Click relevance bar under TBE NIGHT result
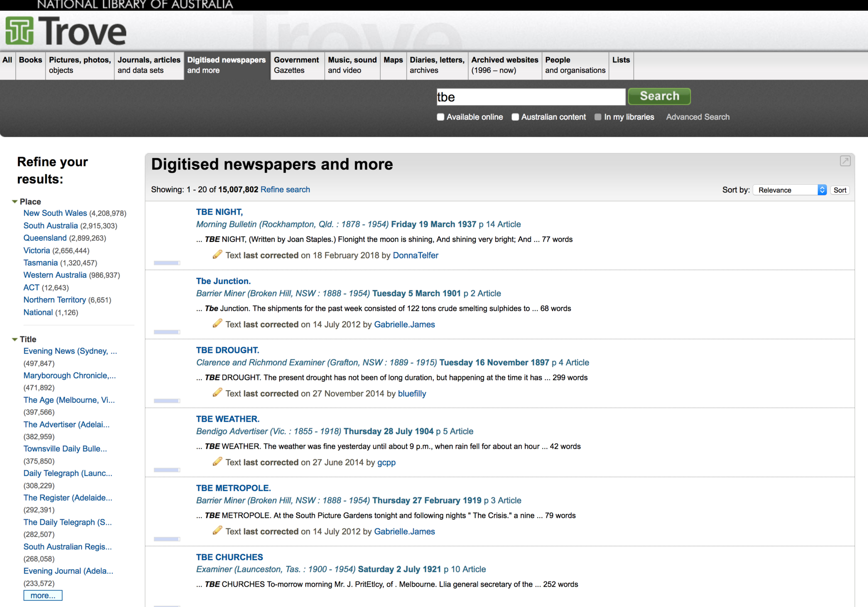The image size is (868, 607). coord(167,263)
